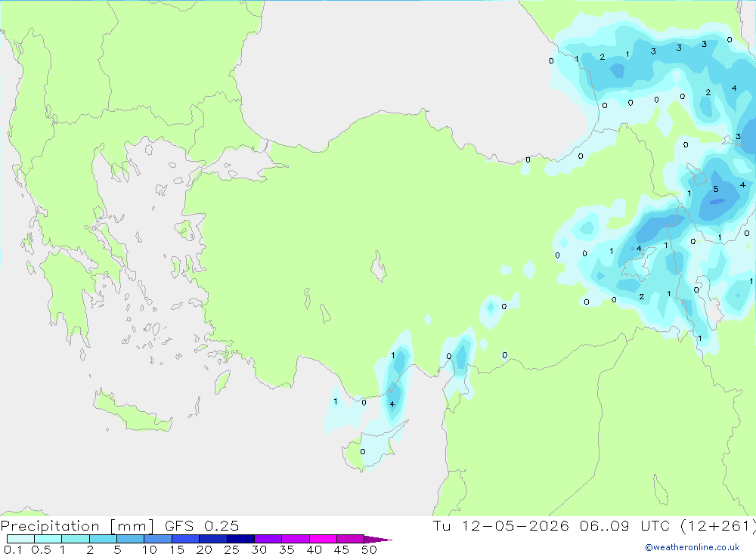Click the "Tu 12-05-2026" date text

point(501,526)
